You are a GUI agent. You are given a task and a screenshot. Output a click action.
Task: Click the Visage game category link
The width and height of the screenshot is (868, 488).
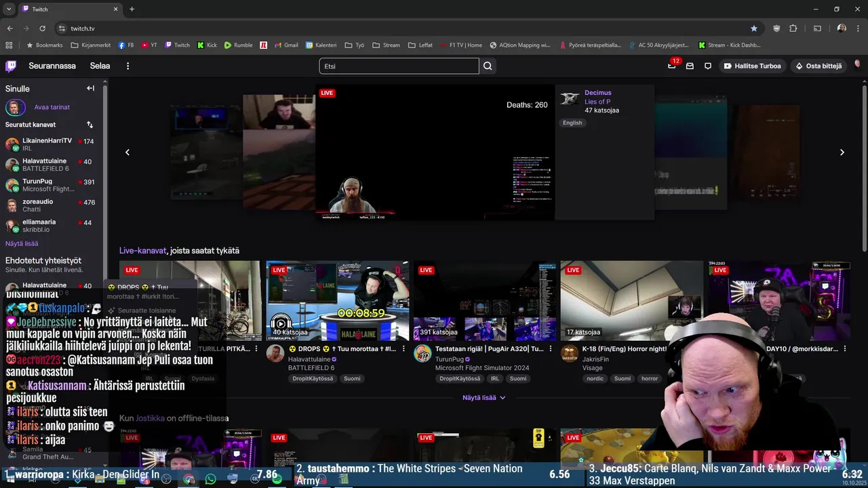click(x=593, y=368)
